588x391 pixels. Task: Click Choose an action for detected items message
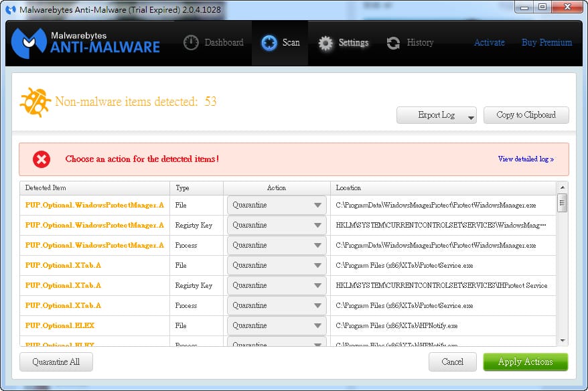(x=142, y=159)
